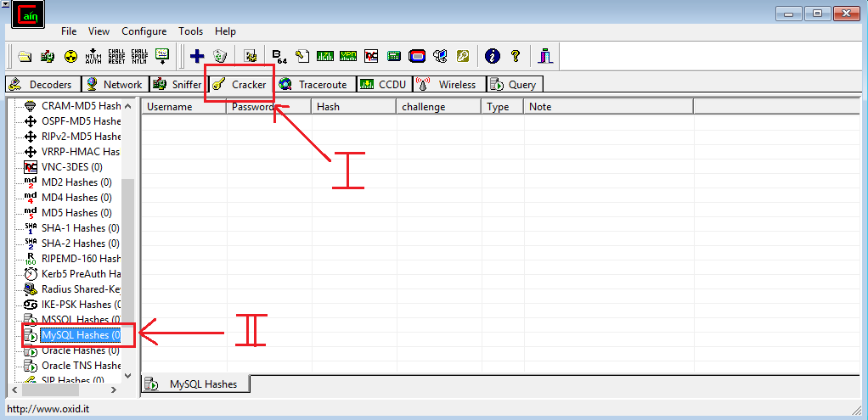The image size is (868, 420).
Task: Toggle the Start/Stop APR radiation icon
Action: [x=70, y=56]
